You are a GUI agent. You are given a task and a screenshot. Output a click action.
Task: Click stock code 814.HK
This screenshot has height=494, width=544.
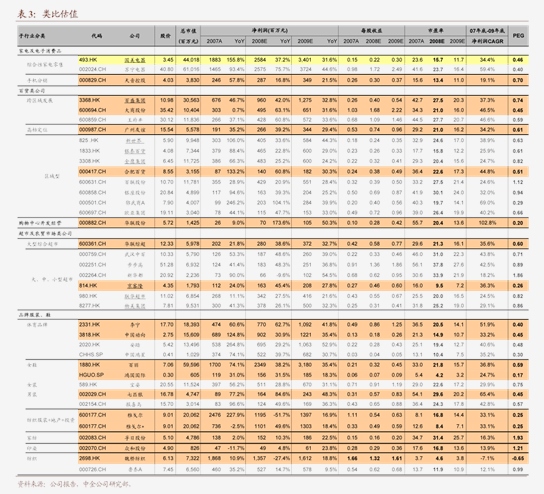point(88,286)
